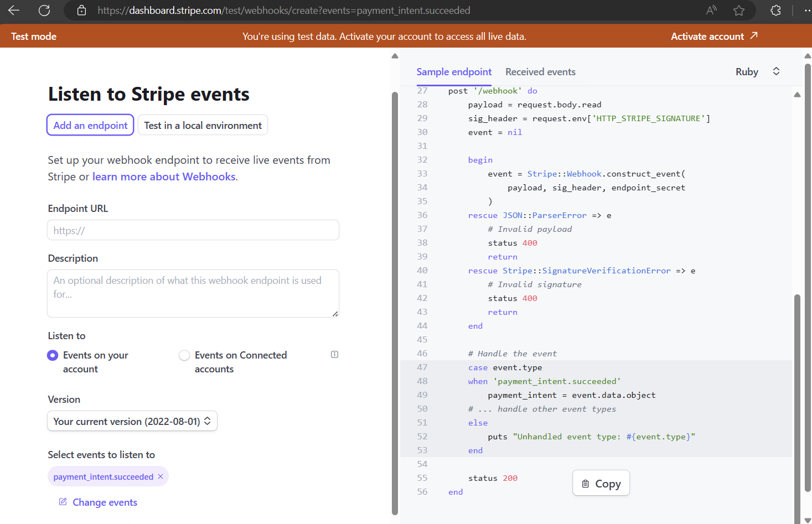Screen dimensions: 812x524
Task: Click the code panel scroll up arrow
Action: 797,95
